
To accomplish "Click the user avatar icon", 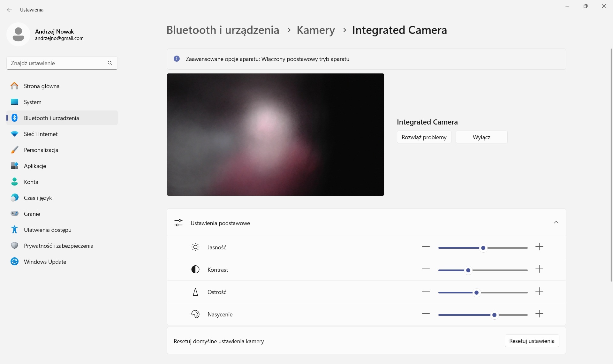I will tap(18, 34).
